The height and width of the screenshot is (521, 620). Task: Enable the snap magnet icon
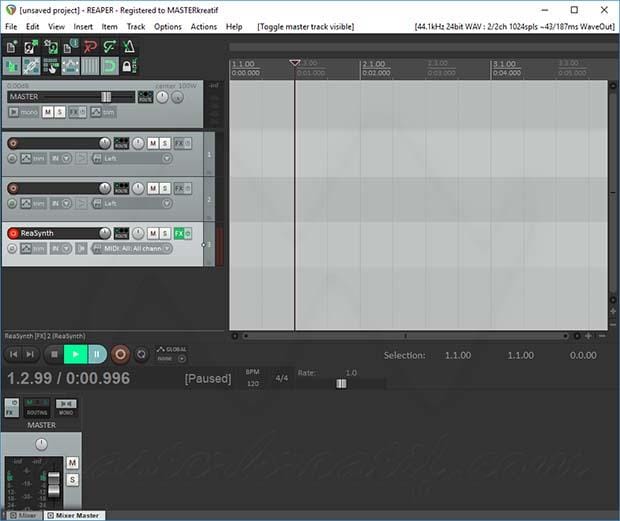[109, 66]
